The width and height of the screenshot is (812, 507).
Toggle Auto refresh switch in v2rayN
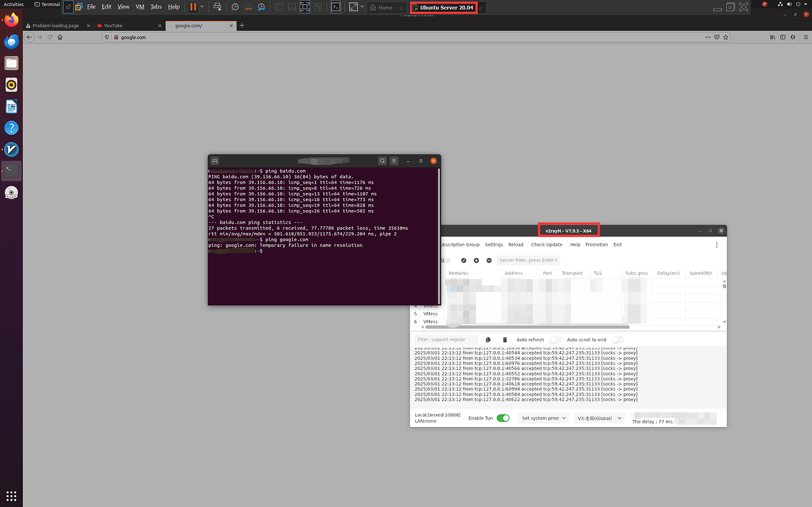point(555,339)
